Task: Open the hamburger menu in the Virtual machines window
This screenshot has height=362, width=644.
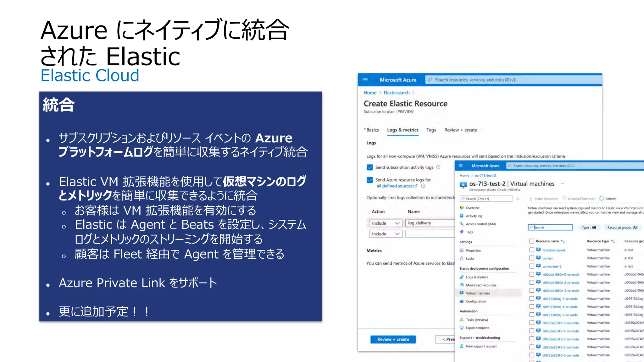Action: pyautogui.click(x=461, y=166)
